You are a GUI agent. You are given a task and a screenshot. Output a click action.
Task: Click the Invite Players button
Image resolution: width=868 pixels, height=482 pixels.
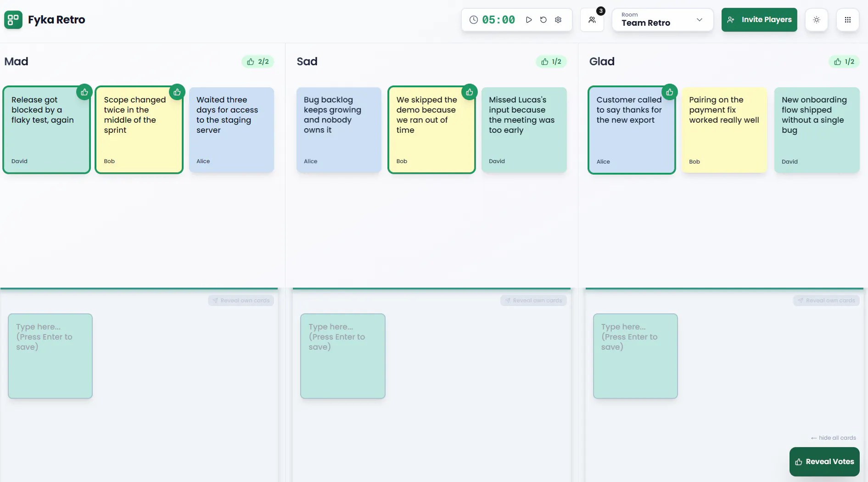pyautogui.click(x=759, y=20)
